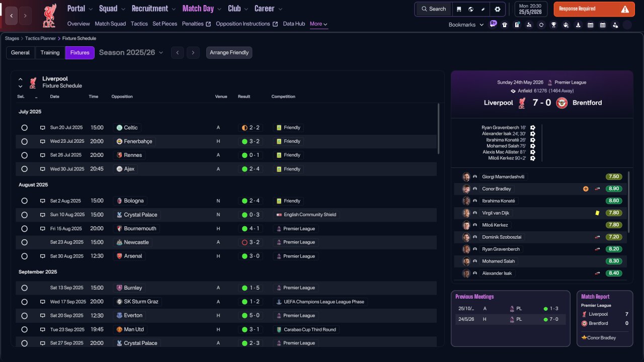The width and height of the screenshot is (644, 362).
Task: Select the Ajax fixture radio button
Action: click(24, 169)
